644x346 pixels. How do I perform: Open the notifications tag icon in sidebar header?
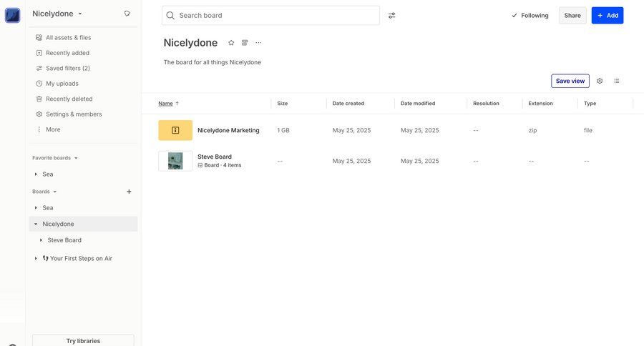[x=127, y=14]
